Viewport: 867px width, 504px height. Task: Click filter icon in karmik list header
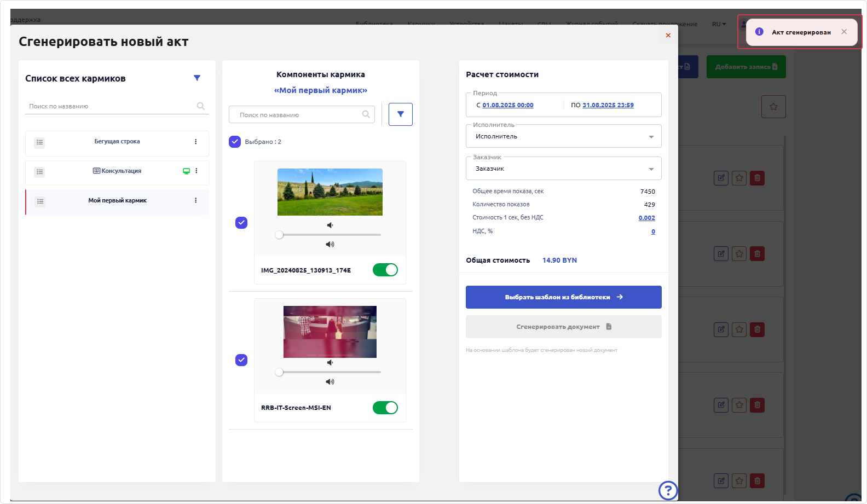(197, 78)
